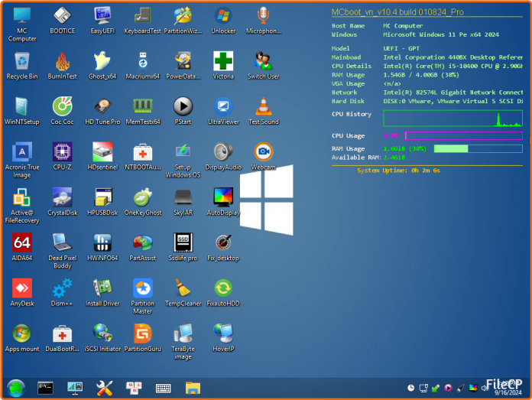Select the Ghost_x64 icon

tap(102, 66)
